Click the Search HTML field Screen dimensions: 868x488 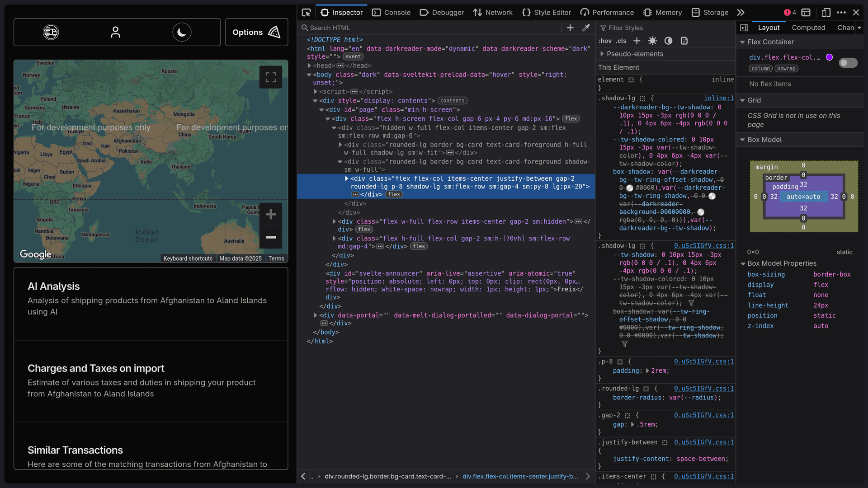431,28
